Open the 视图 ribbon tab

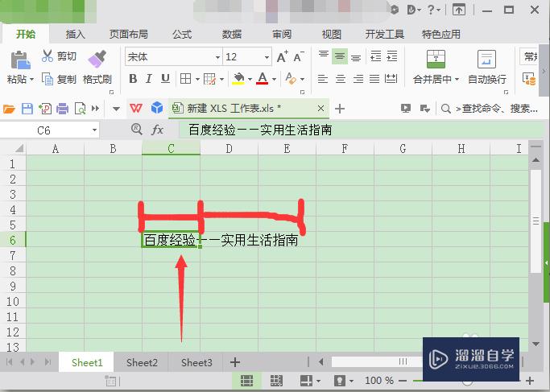pos(332,35)
